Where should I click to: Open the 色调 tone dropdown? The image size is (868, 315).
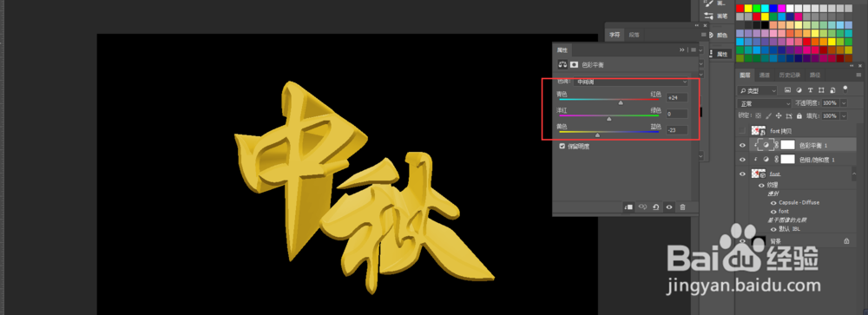pyautogui.click(x=630, y=82)
